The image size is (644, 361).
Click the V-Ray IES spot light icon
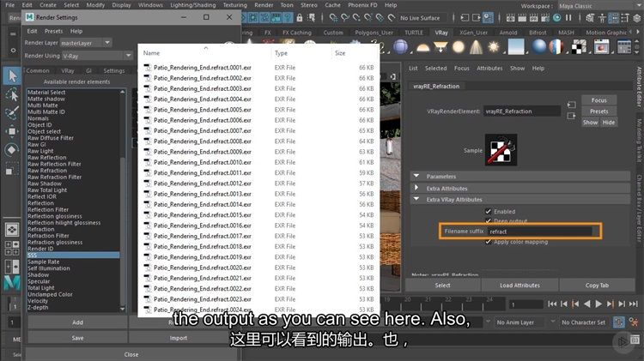point(476,47)
